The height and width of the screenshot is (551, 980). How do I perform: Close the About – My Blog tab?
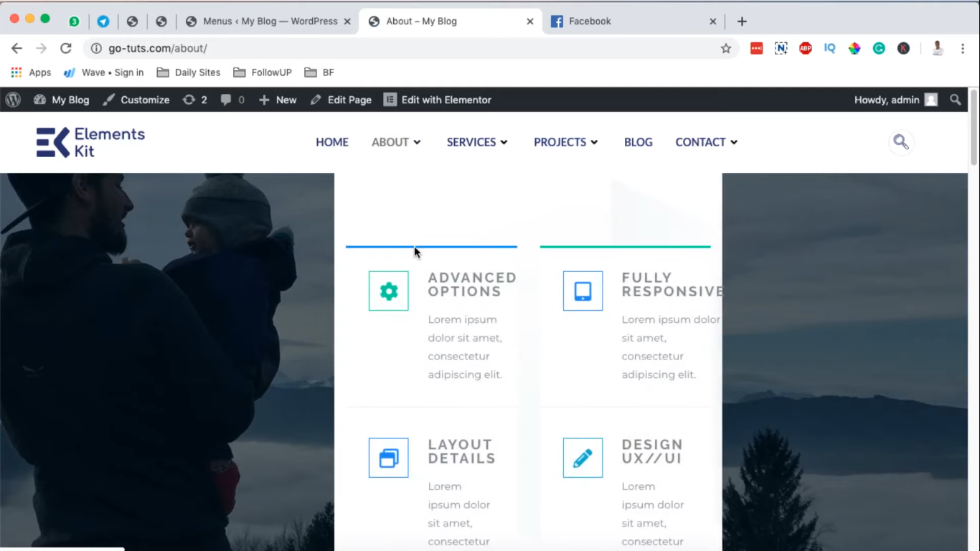(530, 22)
